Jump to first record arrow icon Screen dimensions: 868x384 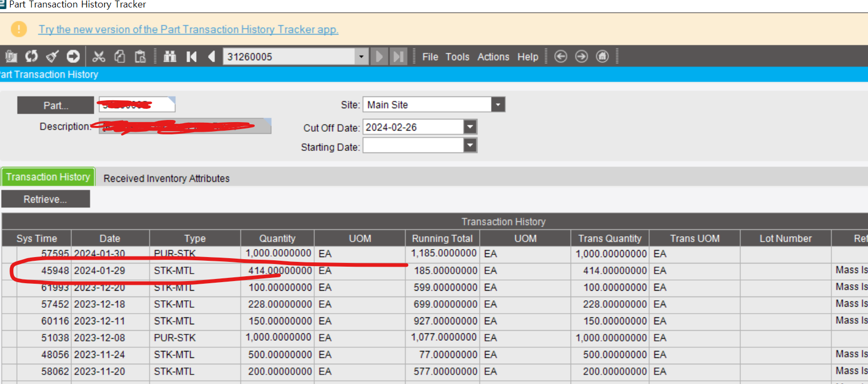191,56
